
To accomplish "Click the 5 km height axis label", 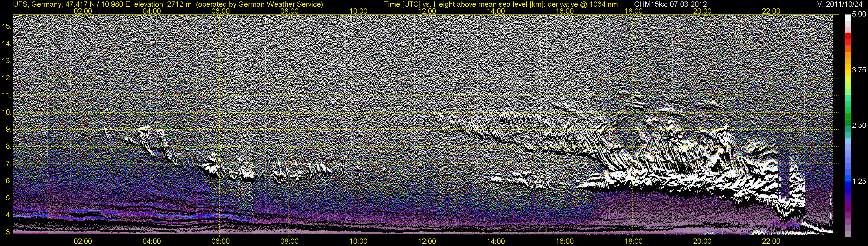I will click(x=8, y=198).
